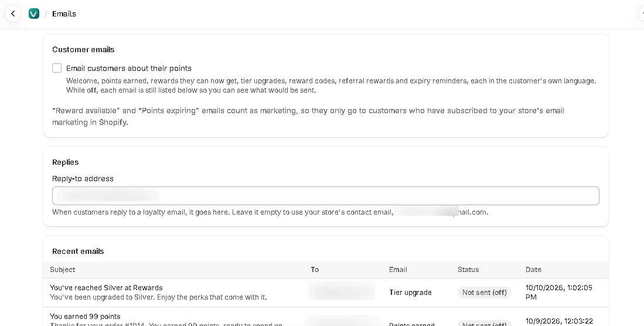Select the date 10/10/2026, 1:02:05 PM
This screenshot has height=326, width=644.
[x=559, y=293]
